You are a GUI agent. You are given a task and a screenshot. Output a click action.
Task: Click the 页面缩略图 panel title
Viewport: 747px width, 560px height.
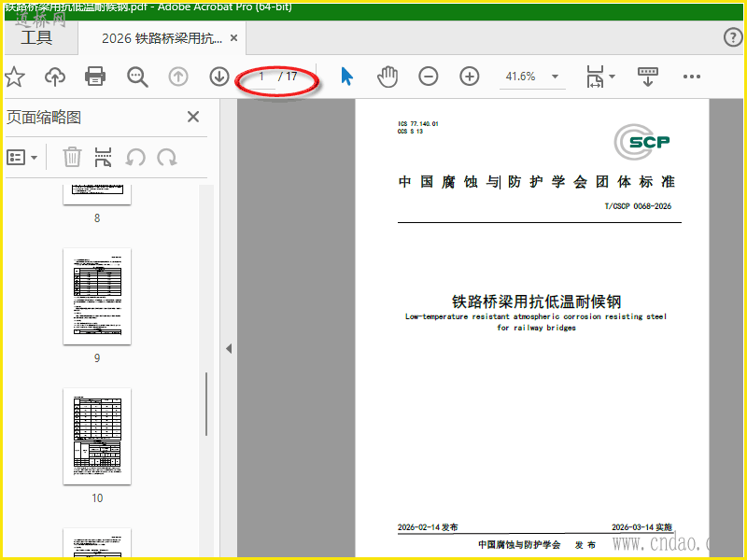(44, 118)
